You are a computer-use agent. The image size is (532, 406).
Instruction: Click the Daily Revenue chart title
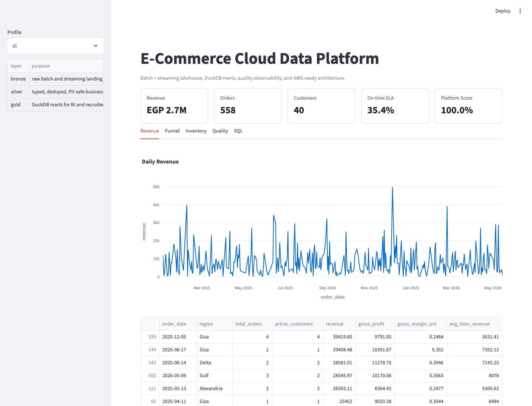pos(160,162)
